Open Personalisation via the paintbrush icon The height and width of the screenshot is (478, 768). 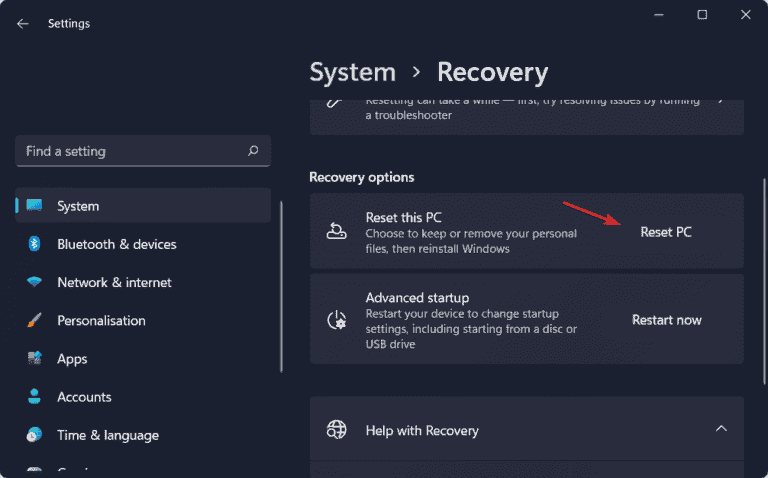tap(35, 321)
